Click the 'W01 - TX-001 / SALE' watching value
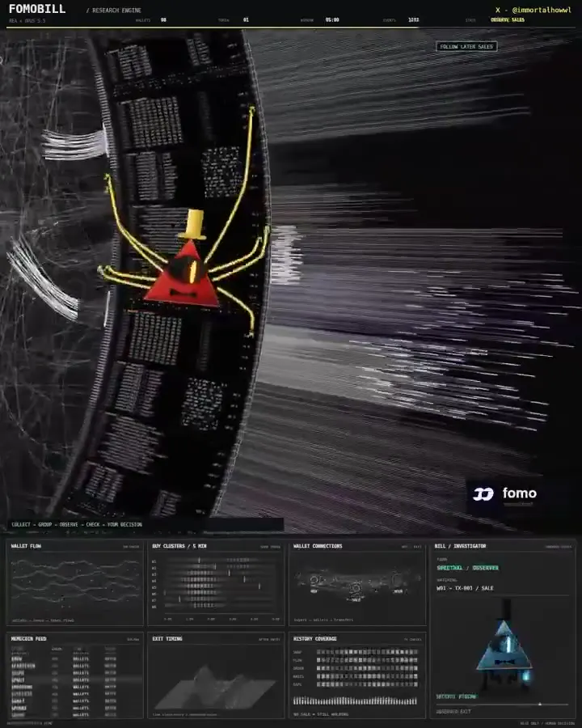The image size is (582, 728). click(x=465, y=588)
